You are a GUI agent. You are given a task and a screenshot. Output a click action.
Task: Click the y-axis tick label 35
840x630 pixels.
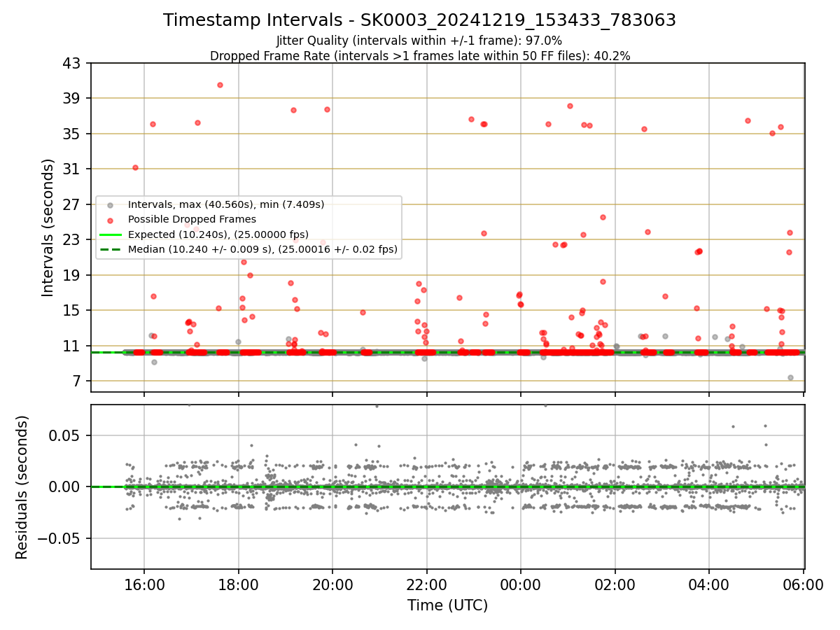[x=73, y=134]
